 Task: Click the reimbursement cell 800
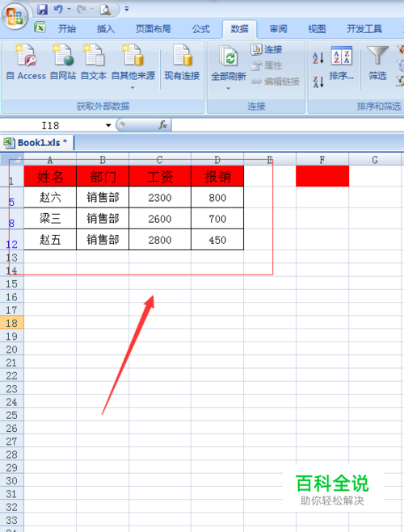coord(217,197)
